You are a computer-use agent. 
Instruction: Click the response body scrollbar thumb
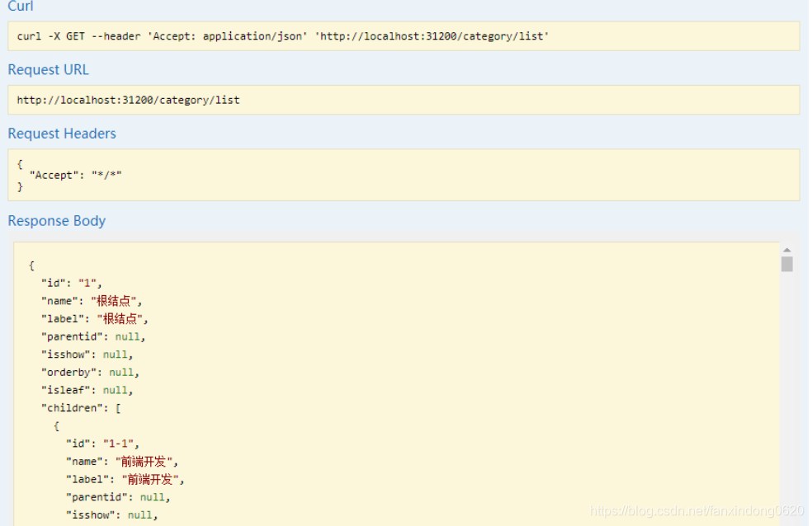pos(787,264)
